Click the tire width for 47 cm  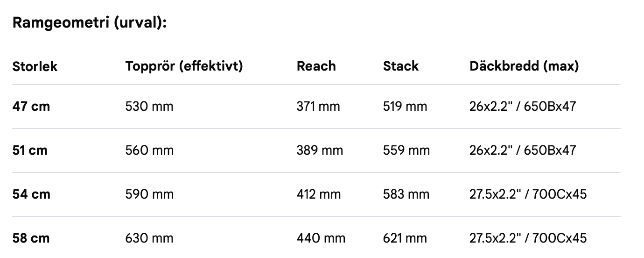(x=523, y=107)
